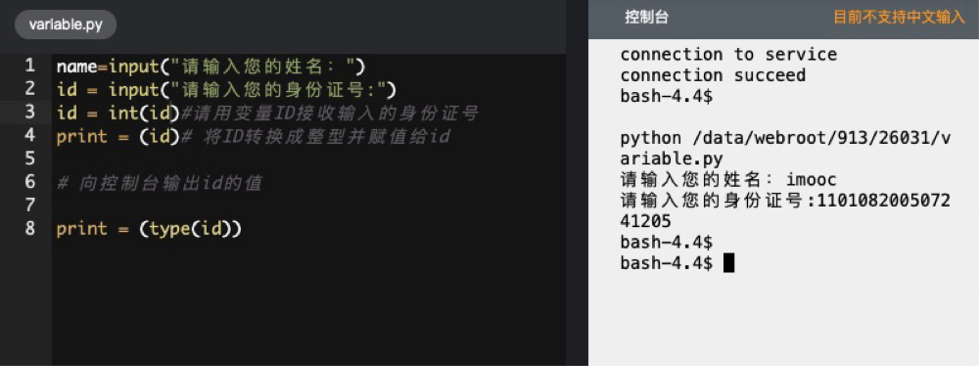The height and width of the screenshot is (366, 980).
Task: Click line number 4 in the gutter
Action: pos(29,135)
